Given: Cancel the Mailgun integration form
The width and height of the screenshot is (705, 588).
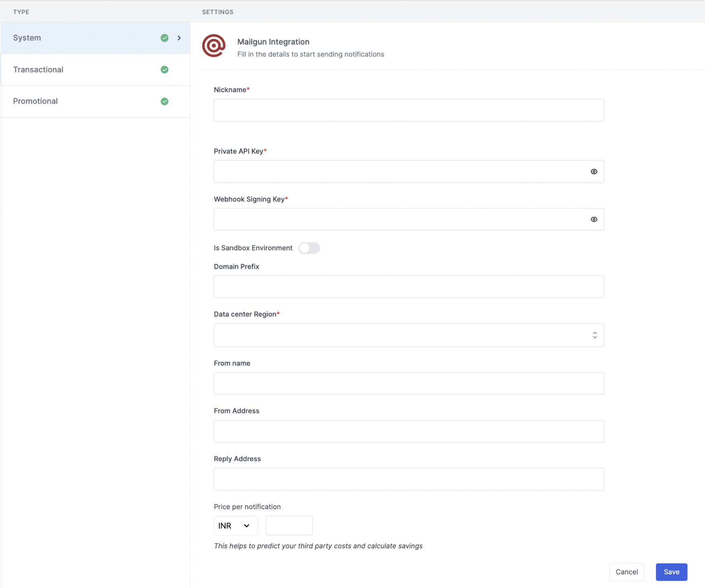Looking at the screenshot, I should (627, 572).
